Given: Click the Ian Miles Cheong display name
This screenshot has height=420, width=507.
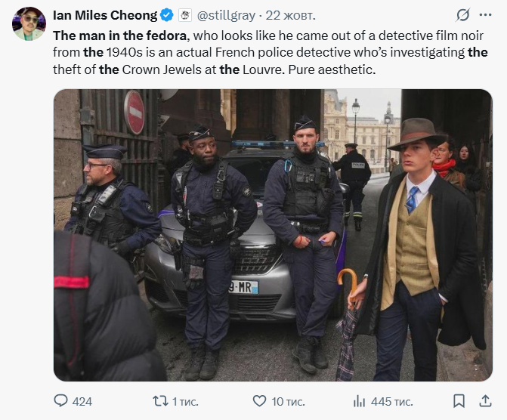Looking at the screenshot, I should [105, 15].
